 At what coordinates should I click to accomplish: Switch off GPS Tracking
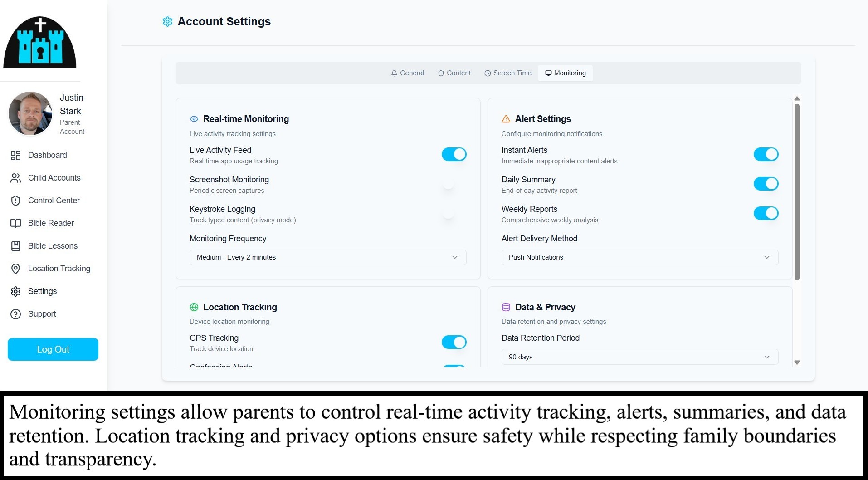click(454, 342)
